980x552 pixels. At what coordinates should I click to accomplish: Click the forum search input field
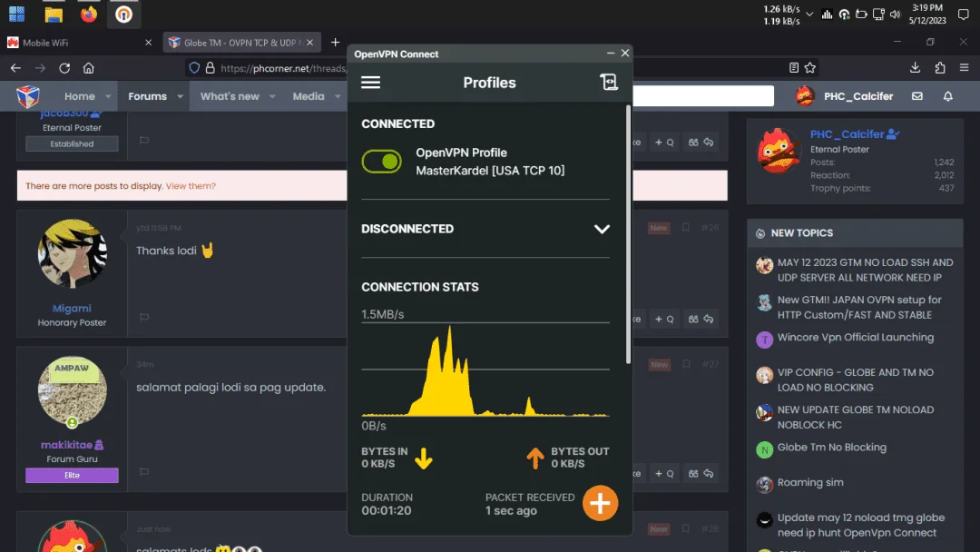(x=703, y=96)
